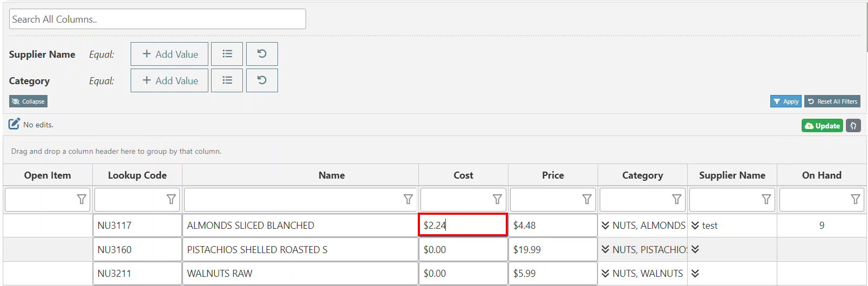Click the Search All Columns field
Screen dimensions: 868x286
157,19
